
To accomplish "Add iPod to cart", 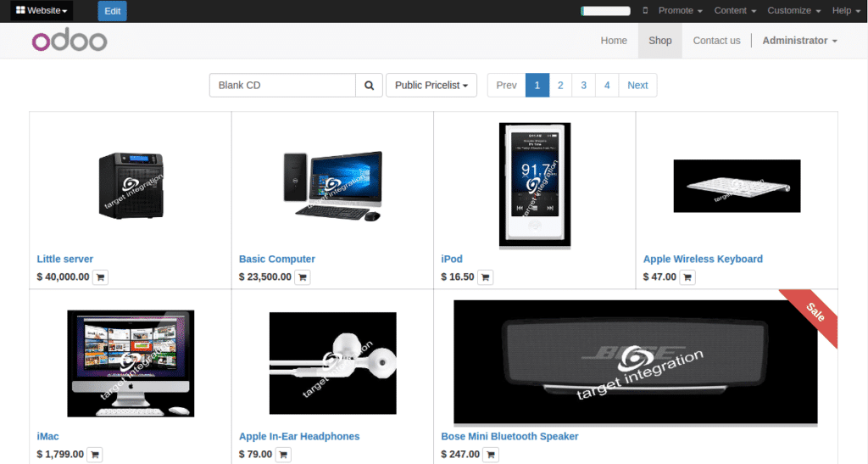I will [x=485, y=277].
